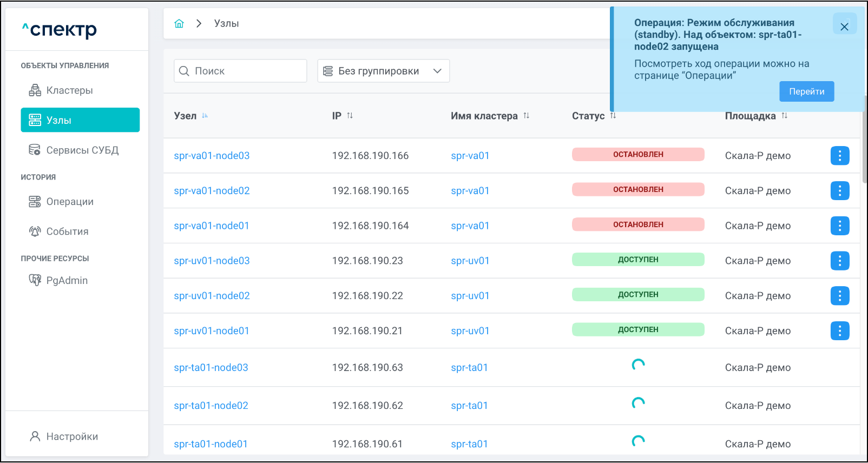Viewport: 868px width, 463px height.
Task: Open the Операции history page
Action: [69, 202]
